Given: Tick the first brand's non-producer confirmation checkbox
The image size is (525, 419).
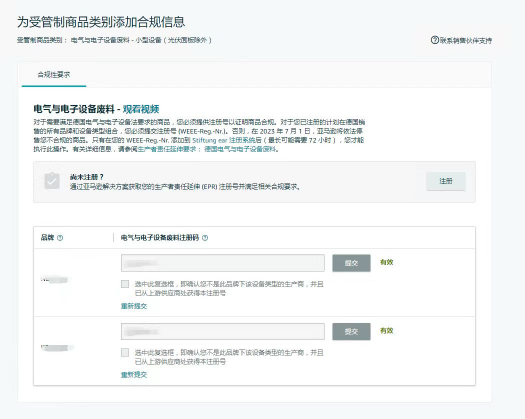Looking at the screenshot, I should pos(125,284).
